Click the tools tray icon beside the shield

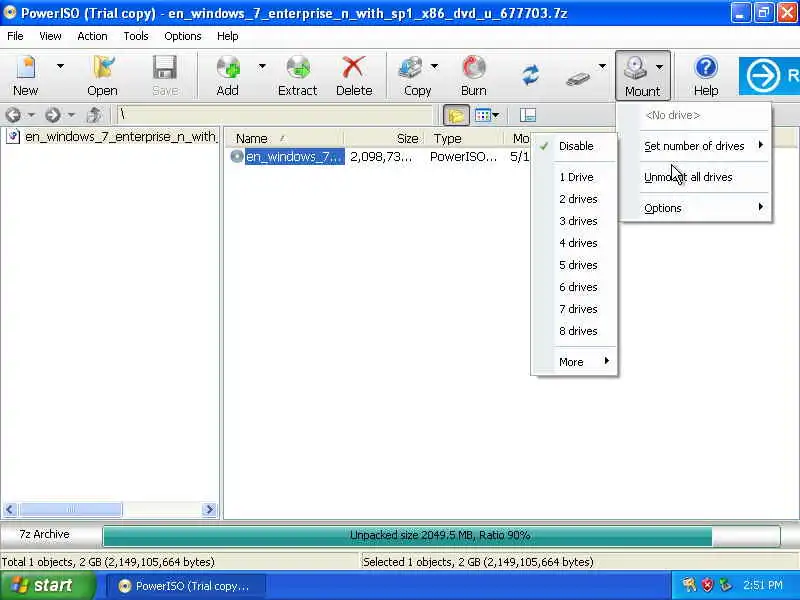pos(689,585)
